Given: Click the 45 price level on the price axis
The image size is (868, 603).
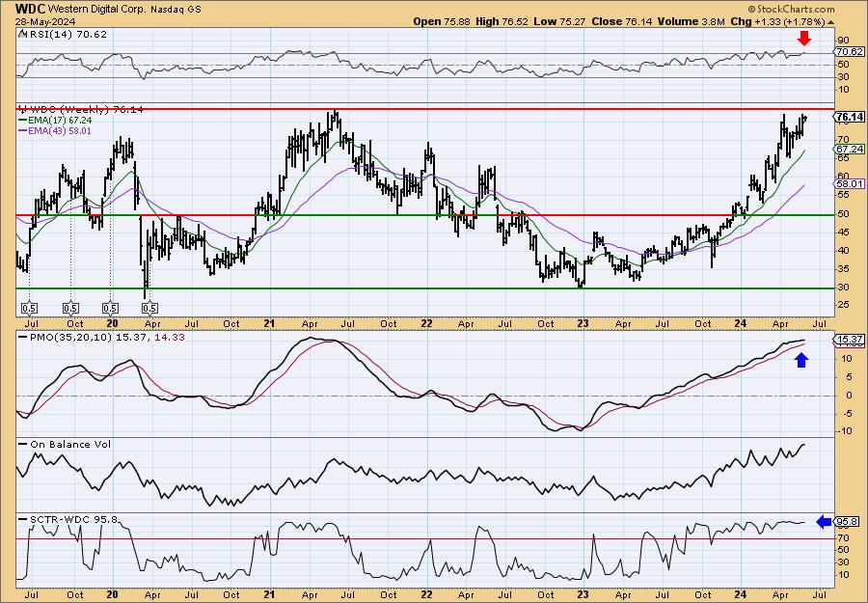Looking at the screenshot, I should click(843, 232).
